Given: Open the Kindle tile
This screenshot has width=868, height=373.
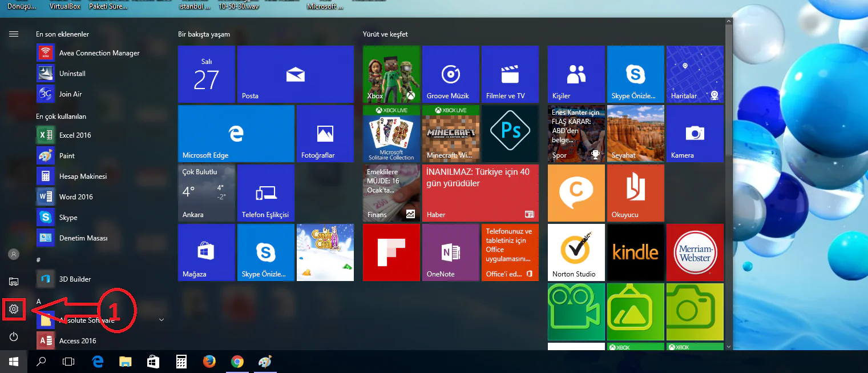Looking at the screenshot, I should pos(635,252).
